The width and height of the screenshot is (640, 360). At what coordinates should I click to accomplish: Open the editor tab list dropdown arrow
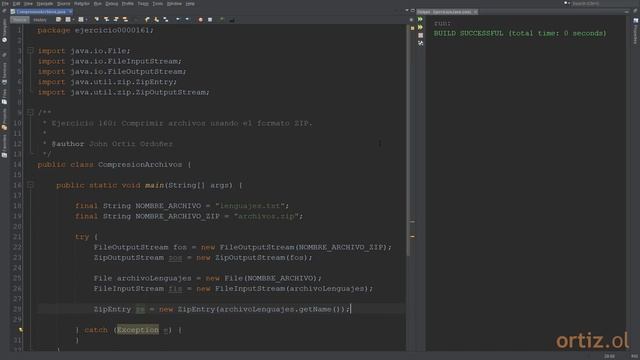tap(407, 11)
